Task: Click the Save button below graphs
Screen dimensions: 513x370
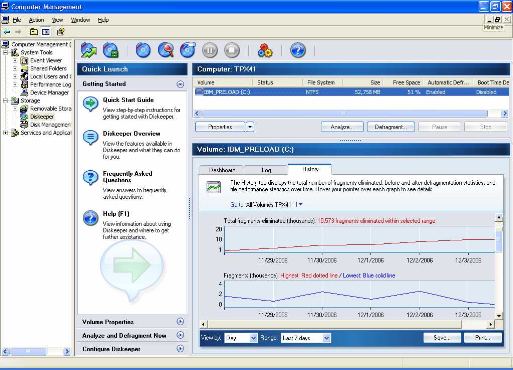Action: pos(442,338)
